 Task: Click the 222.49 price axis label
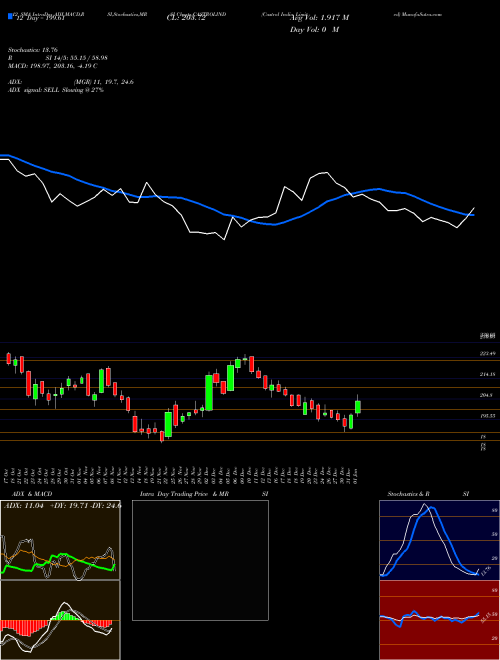click(x=487, y=354)
